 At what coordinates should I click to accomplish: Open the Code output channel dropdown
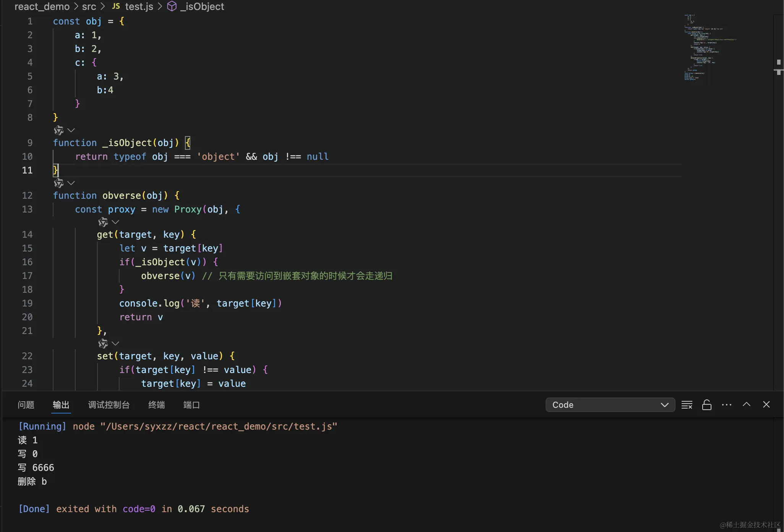pos(610,405)
